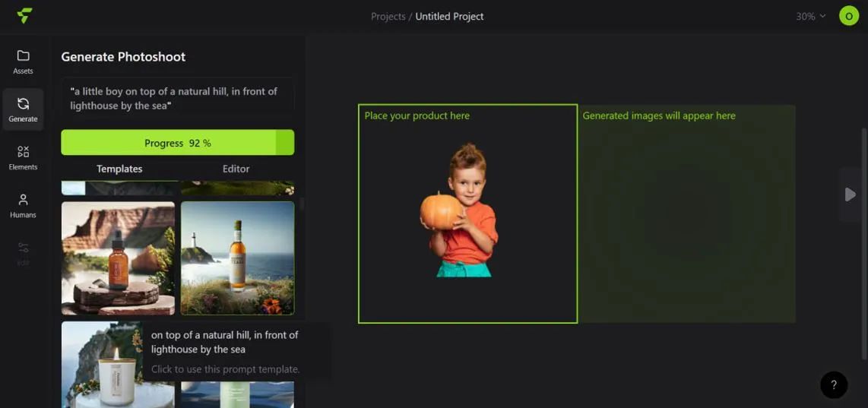
Task: Open the Humans panel
Action: click(x=23, y=205)
